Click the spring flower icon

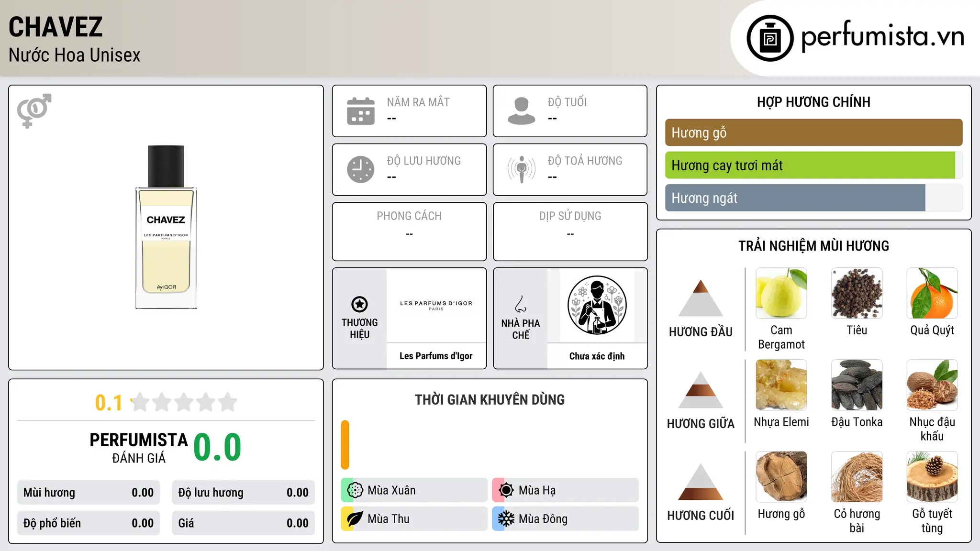coord(355,490)
